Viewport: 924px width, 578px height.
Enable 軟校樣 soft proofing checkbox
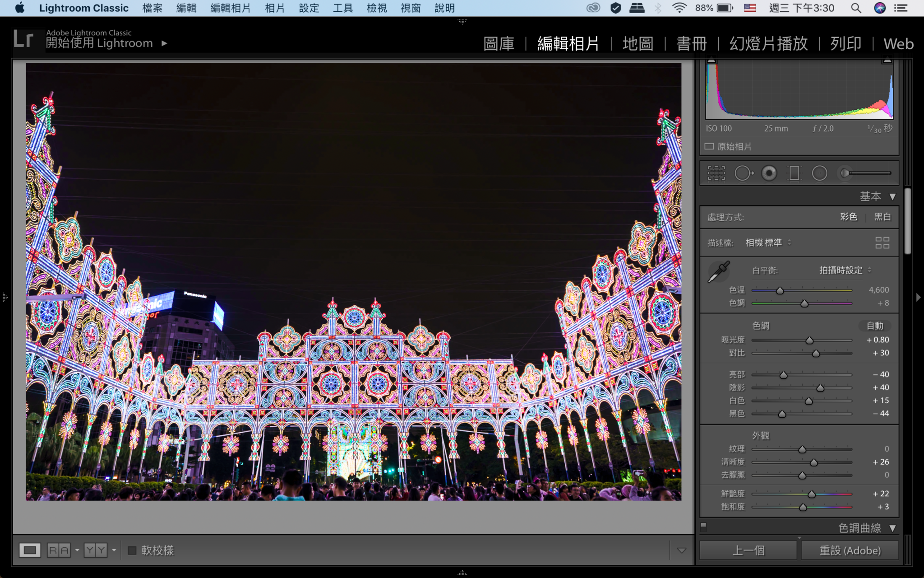click(132, 550)
